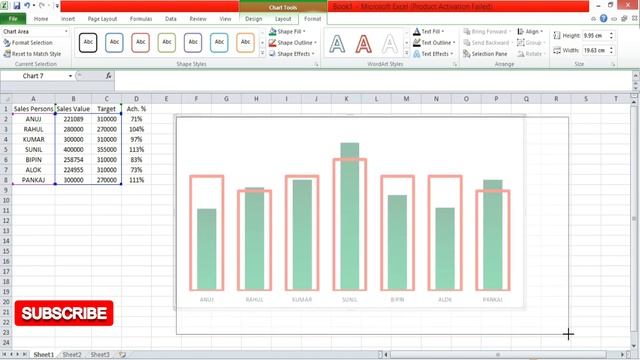Click the Undo icon in quick access toolbar
Image resolution: width=640 pixels, height=360 pixels.
(x=27, y=6)
